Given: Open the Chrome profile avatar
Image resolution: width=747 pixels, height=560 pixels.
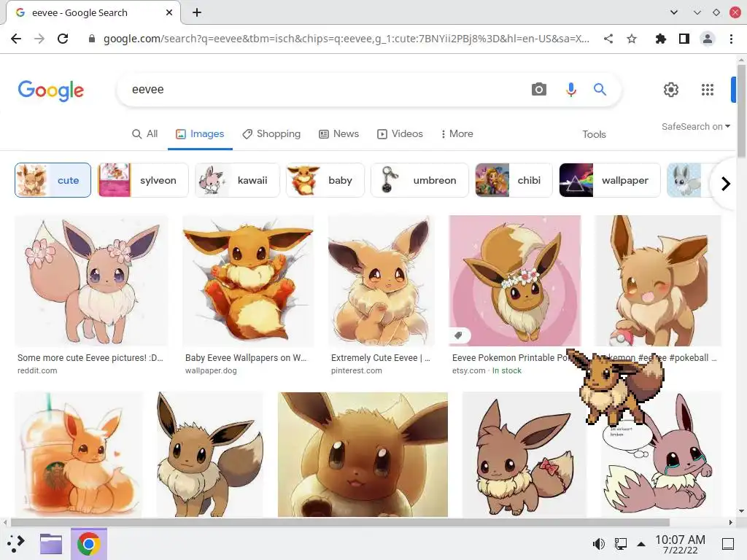Looking at the screenshot, I should (708, 39).
